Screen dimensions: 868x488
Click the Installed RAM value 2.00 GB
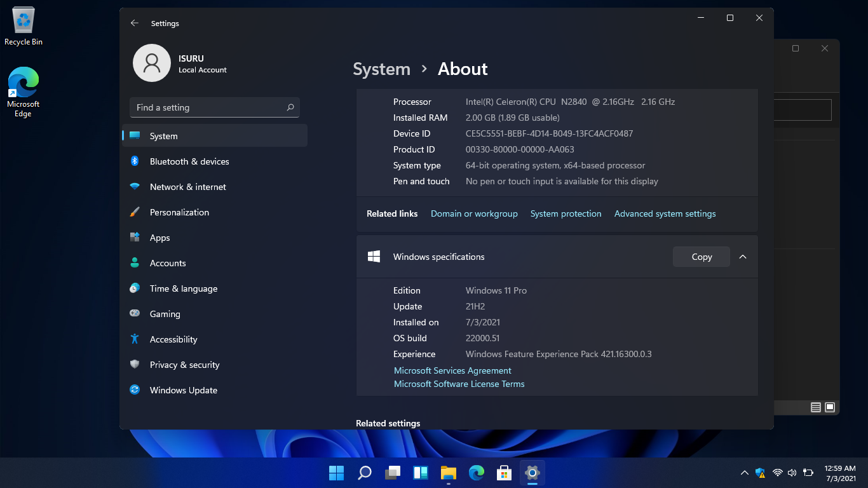click(x=513, y=118)
